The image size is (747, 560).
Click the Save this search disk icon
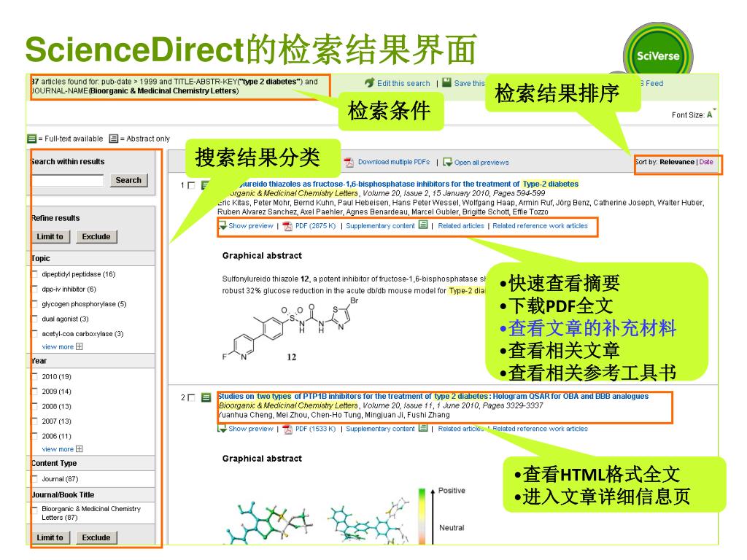pos(446,82)
